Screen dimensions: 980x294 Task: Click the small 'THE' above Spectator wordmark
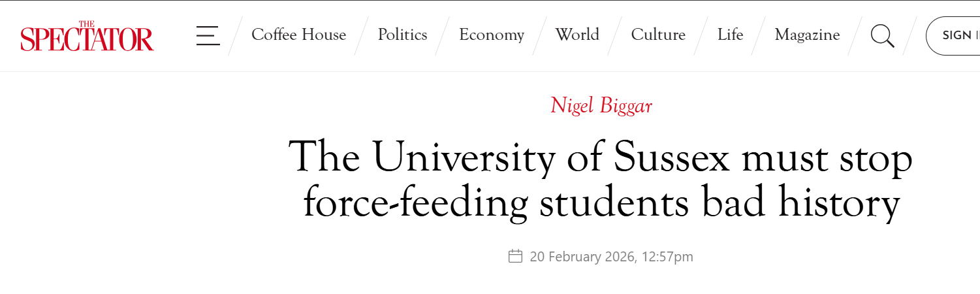[87, 24]
